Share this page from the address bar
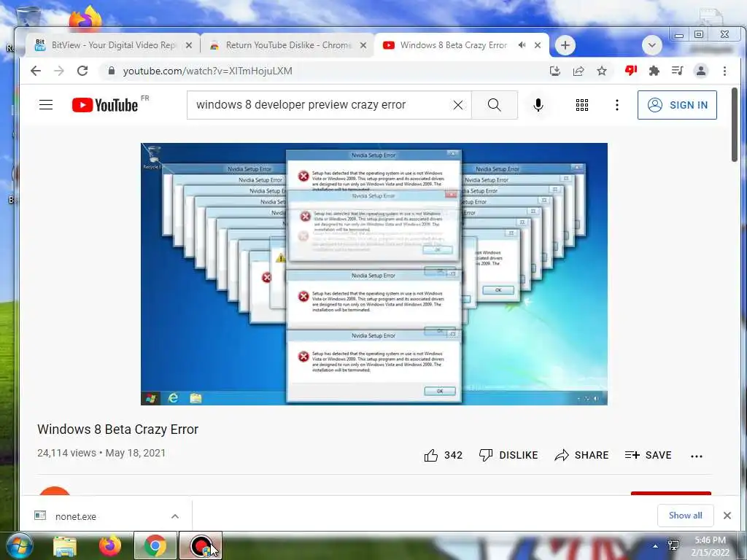Screen dimensions: 747x560 pos(578,71)
